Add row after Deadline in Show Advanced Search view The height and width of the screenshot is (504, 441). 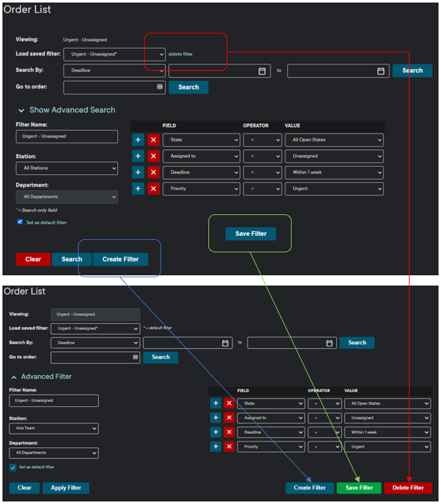point(138,172)
